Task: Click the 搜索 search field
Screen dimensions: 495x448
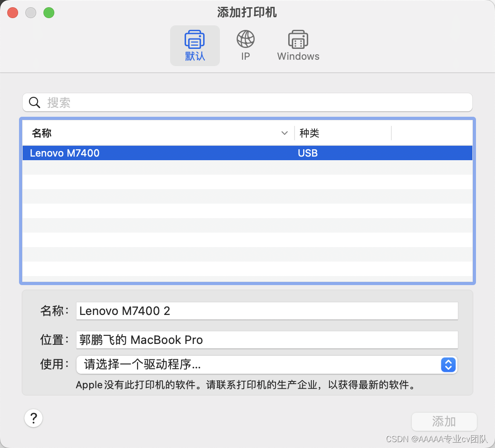Action: (x=247, y=102)
